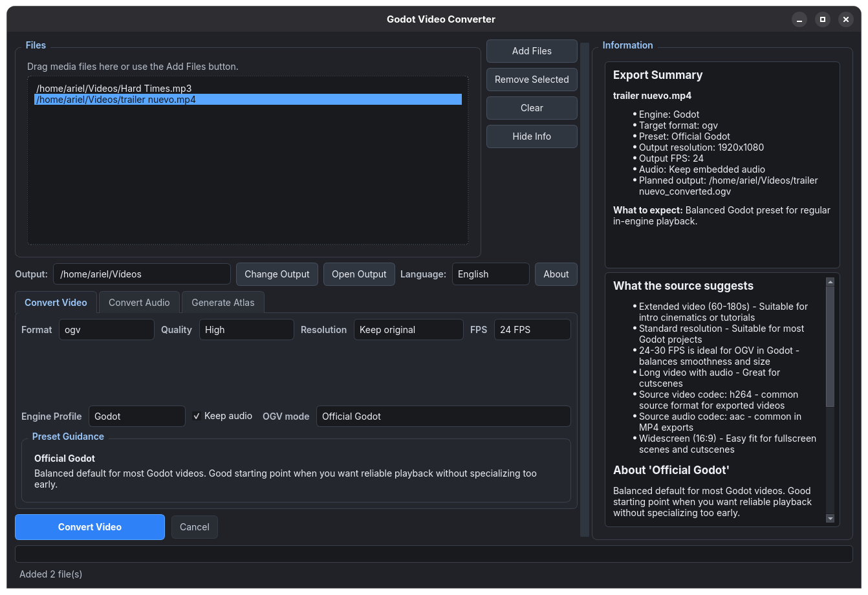
Task: Click the scroll up arrow in source suggestions
Action: (830, 282)
